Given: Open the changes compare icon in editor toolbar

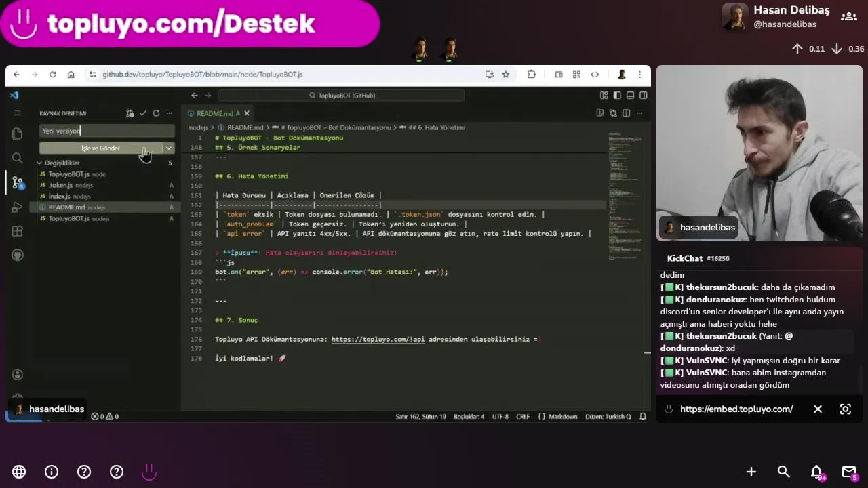Looking at the screenshot, I should [x=613, y=113].
